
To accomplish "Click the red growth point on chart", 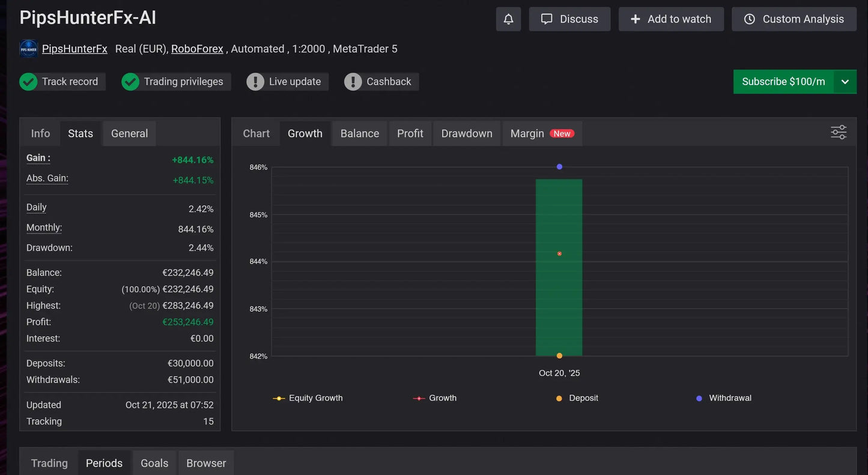I will coord(559,253).
